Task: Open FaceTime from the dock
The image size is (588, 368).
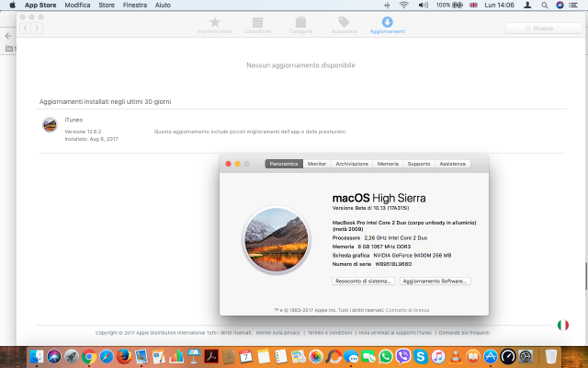Action: tap(368, 356)
